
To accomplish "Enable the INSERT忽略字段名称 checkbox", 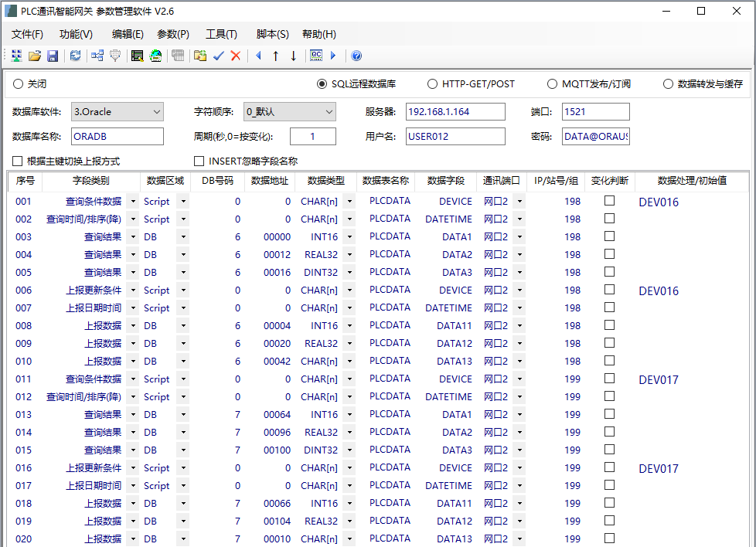I will pos(199,161).
